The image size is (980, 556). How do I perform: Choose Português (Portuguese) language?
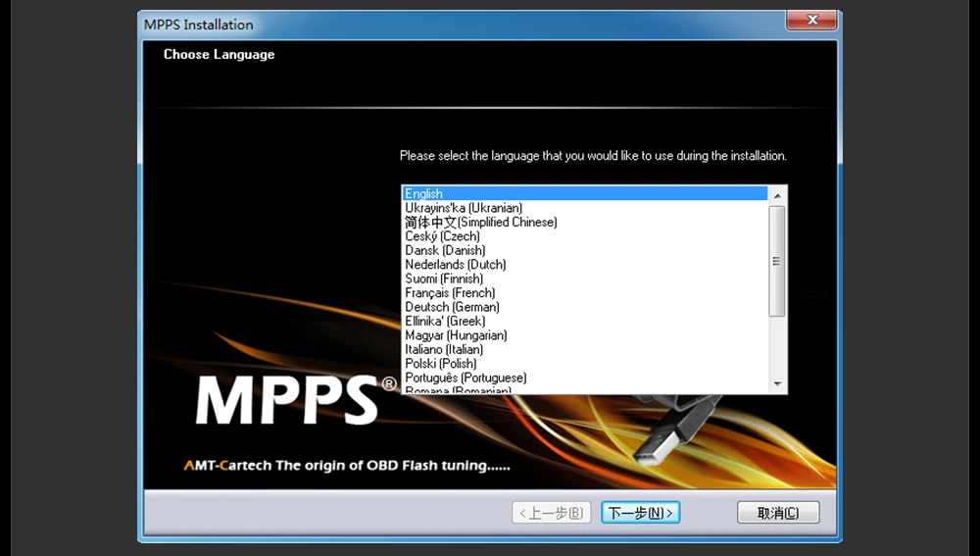(x=585, y=378)
